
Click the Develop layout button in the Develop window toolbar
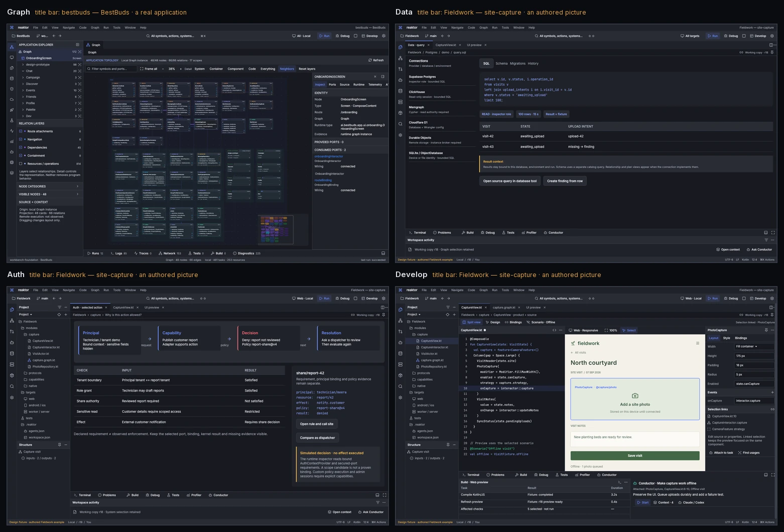(758, 299)
